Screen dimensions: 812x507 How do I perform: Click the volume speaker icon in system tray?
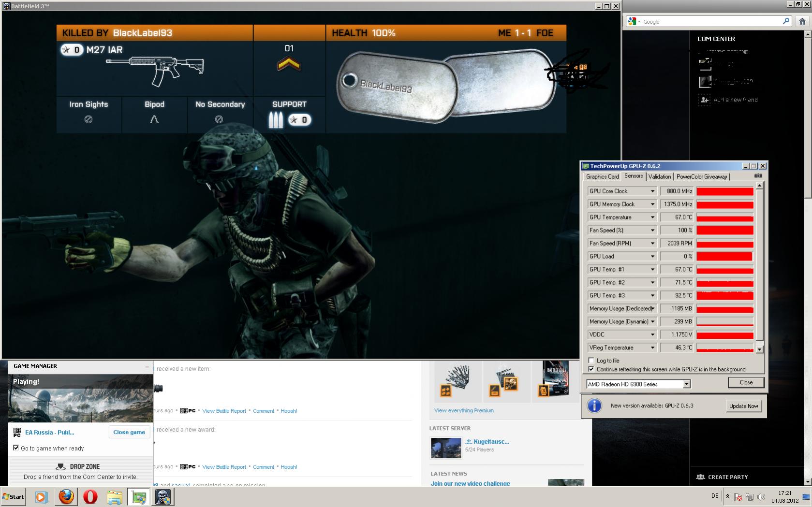pyautogui.click(x=761, y=497)
